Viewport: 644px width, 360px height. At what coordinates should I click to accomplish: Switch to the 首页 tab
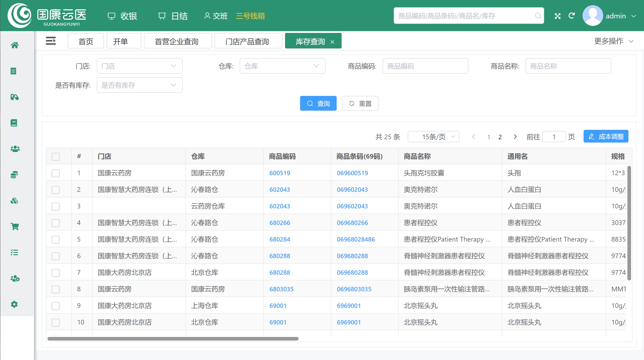86,41
